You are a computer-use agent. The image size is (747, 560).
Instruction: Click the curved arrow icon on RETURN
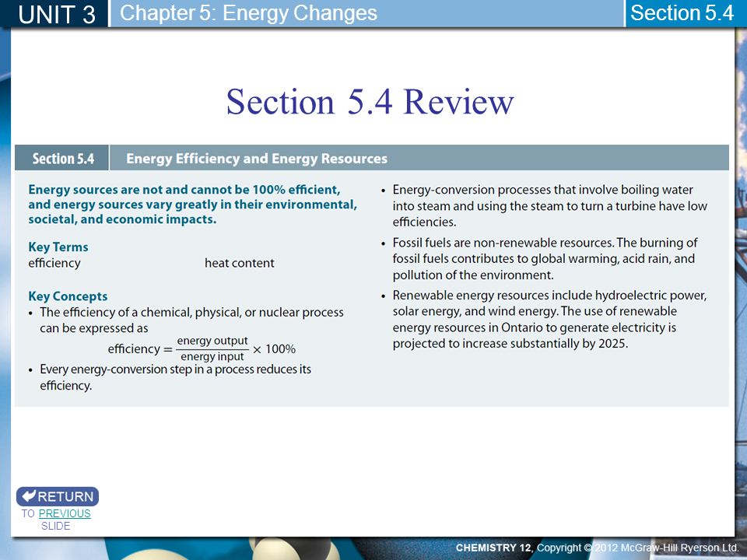click(29, 495)
